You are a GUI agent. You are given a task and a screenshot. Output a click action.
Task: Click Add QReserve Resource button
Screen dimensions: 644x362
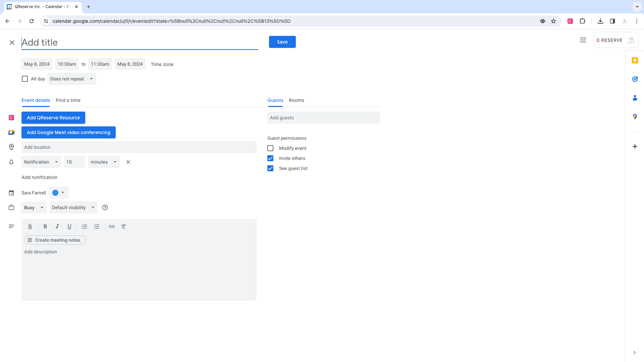[53, 118]
